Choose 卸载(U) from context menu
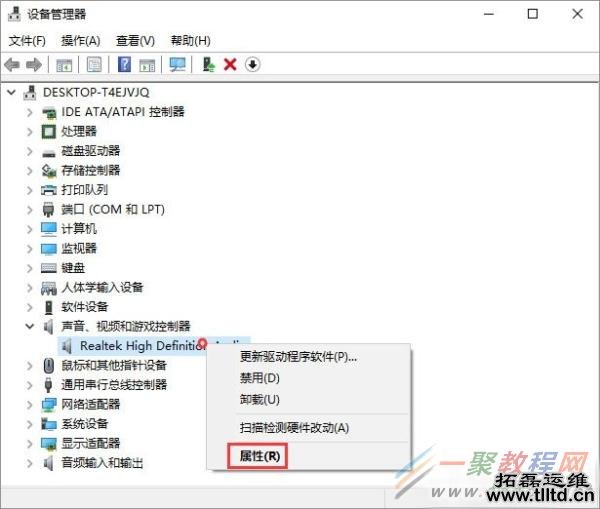The height and width of the screenshot is (509, 600). point(260,400)
